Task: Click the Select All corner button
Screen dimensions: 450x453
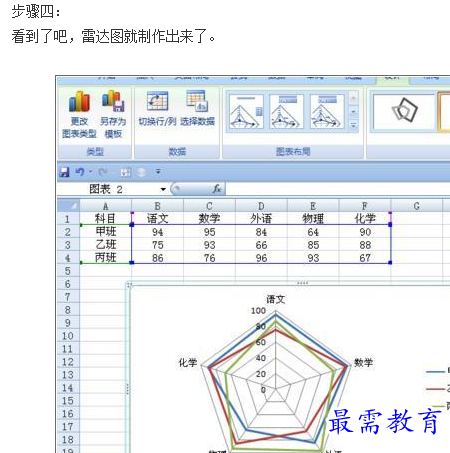Action: (68, 206)
